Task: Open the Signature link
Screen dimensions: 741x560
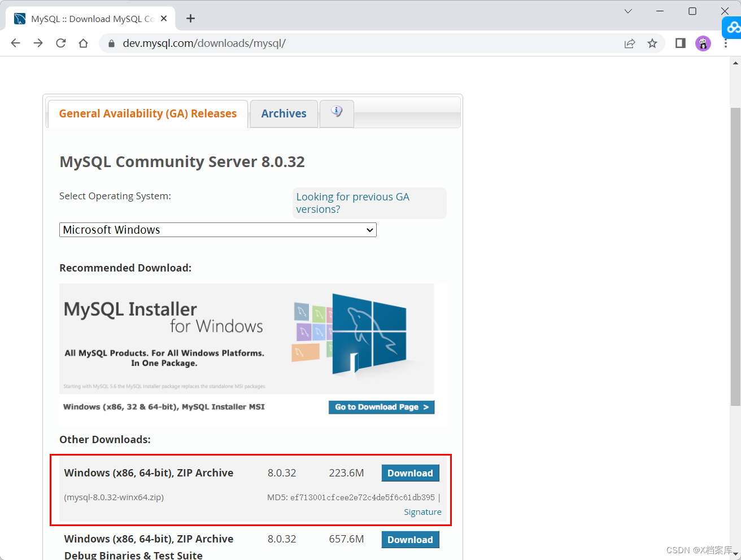Action: tap(422, 512)
